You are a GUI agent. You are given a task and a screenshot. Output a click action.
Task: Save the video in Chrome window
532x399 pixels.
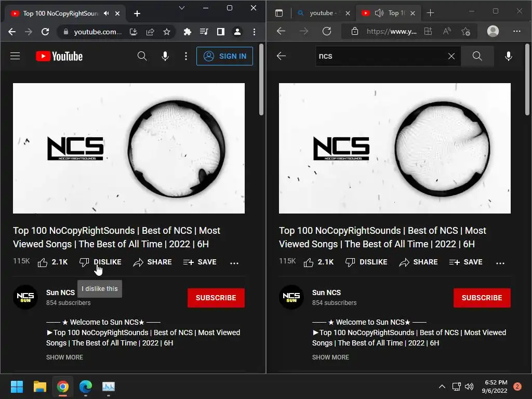pyautogui.click(x=200, y=262)
